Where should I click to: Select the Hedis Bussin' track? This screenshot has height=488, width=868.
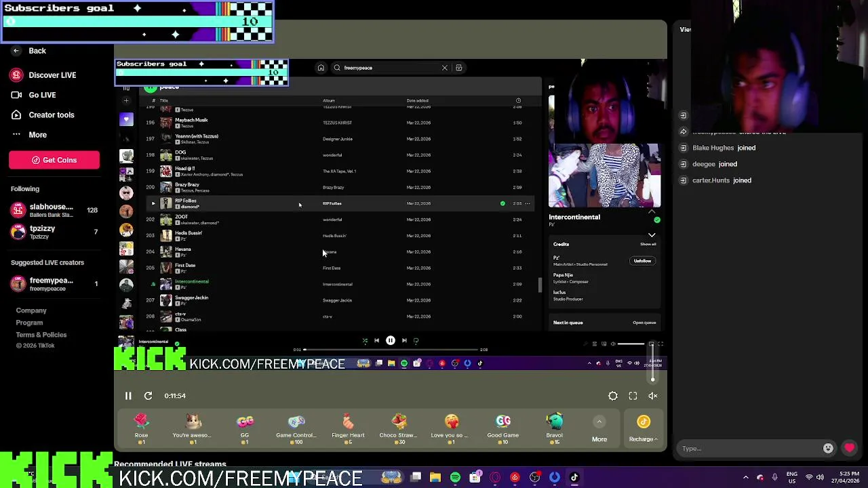point(339,236)
